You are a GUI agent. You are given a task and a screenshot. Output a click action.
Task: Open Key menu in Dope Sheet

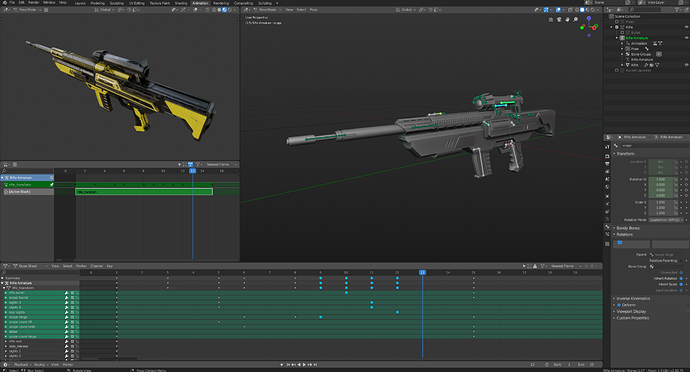(110, 266)
